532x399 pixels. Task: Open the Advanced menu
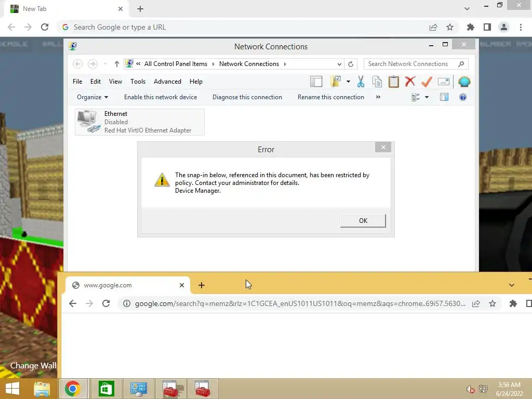167,82
